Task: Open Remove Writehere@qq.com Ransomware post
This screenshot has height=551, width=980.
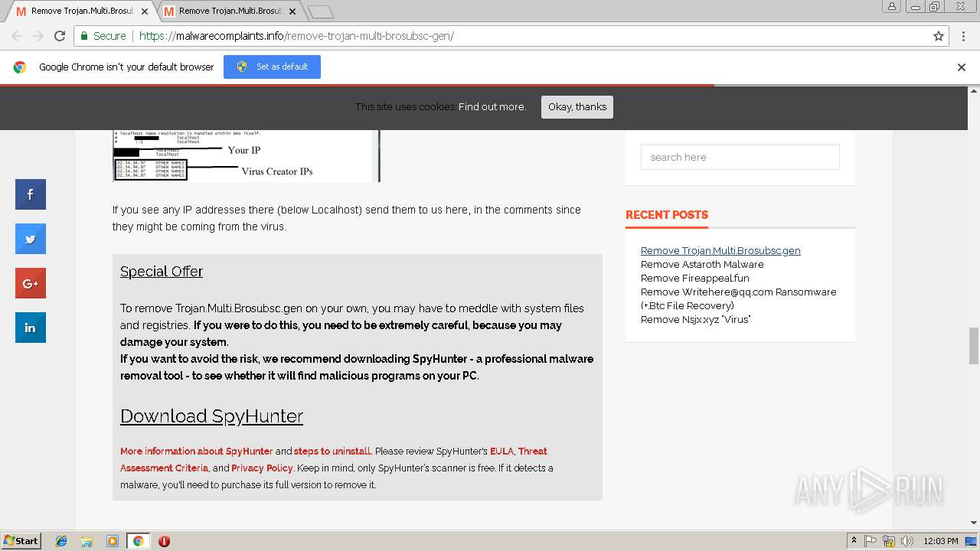Action: 739,298
